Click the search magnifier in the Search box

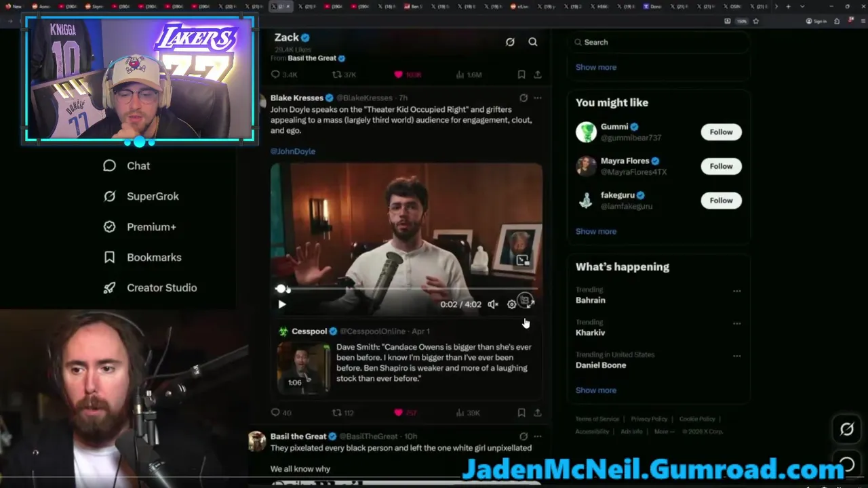[x=578, y=42]
